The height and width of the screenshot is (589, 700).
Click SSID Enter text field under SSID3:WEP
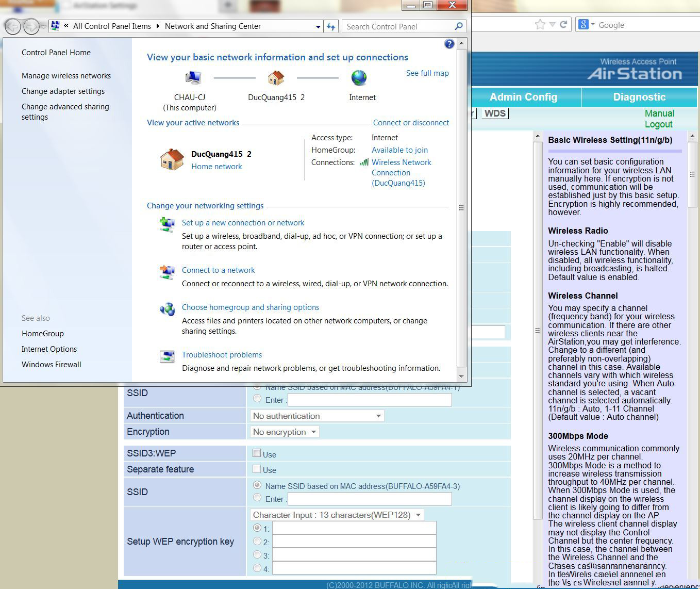(x=370, y=499)
